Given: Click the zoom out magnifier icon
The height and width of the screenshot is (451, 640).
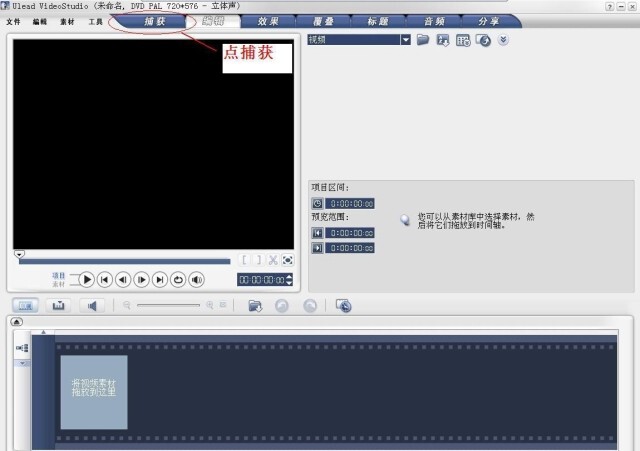Looking at the screenshot, I should (127, 305).
